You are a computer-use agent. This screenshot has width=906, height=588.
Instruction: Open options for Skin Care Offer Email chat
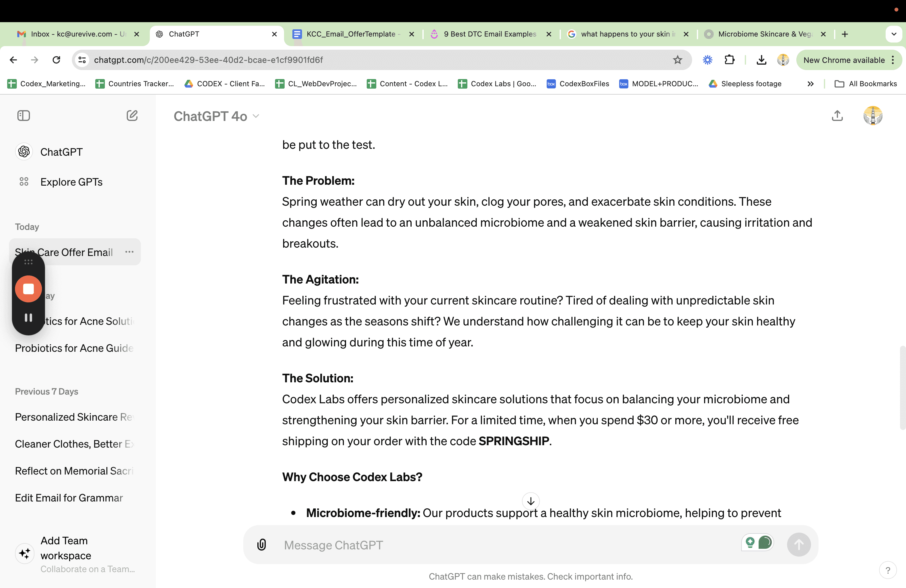129,252
